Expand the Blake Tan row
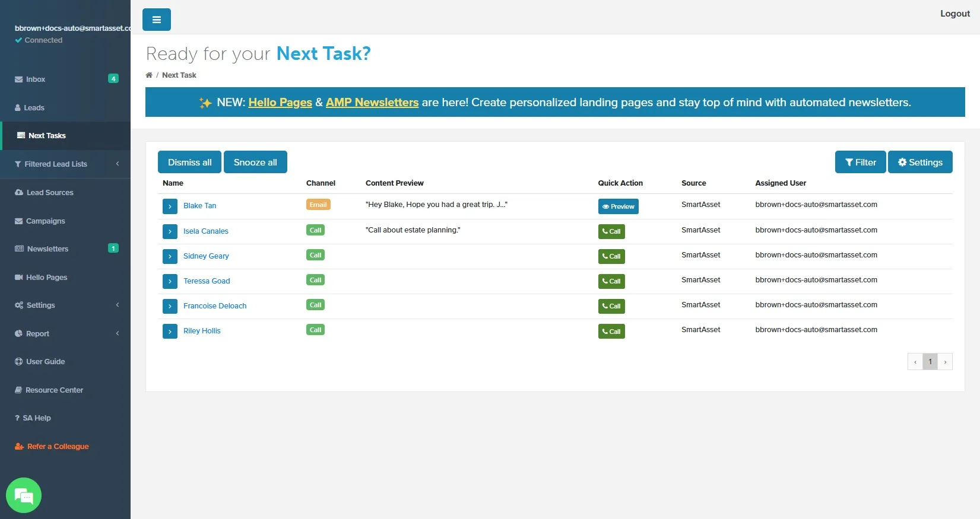This screenshot has height=519, width=980. (x=170, y=206)
